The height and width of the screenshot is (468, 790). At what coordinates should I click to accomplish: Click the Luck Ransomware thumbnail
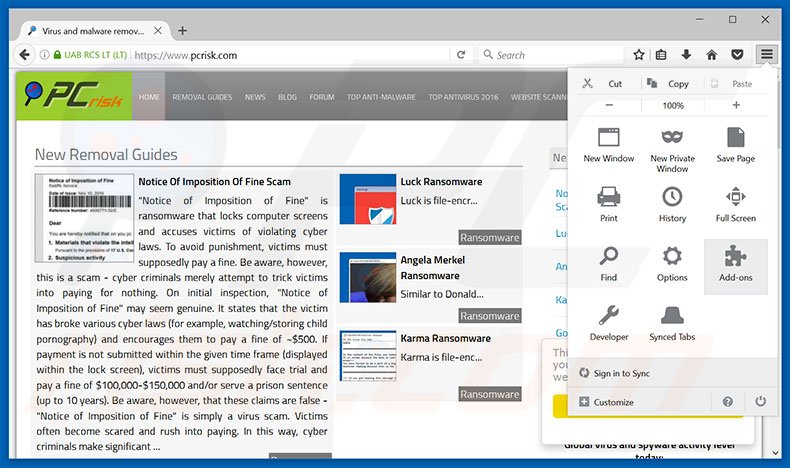[368, 199]
